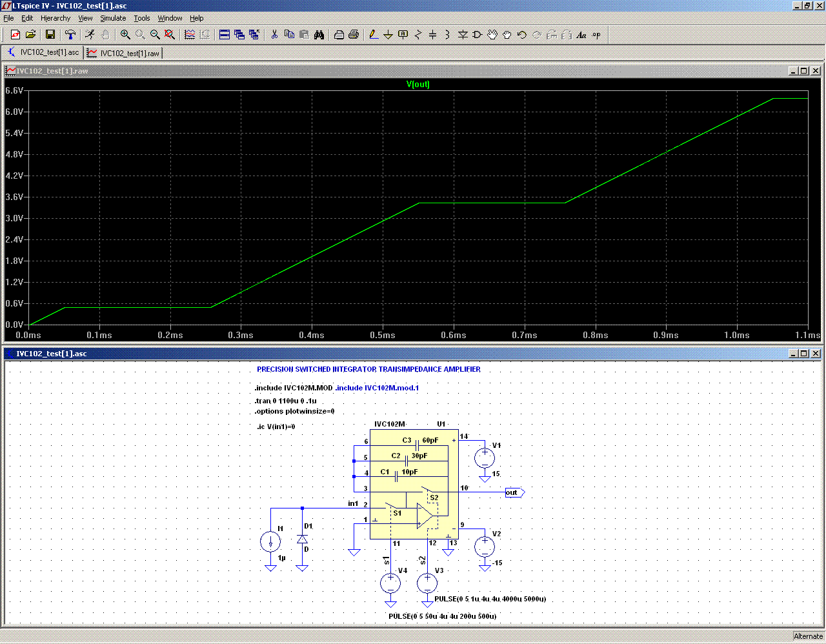Viewport: 826px width, 644px height.
Task: Click the Autorange waveform icon
Action: (x=190, y=35)
